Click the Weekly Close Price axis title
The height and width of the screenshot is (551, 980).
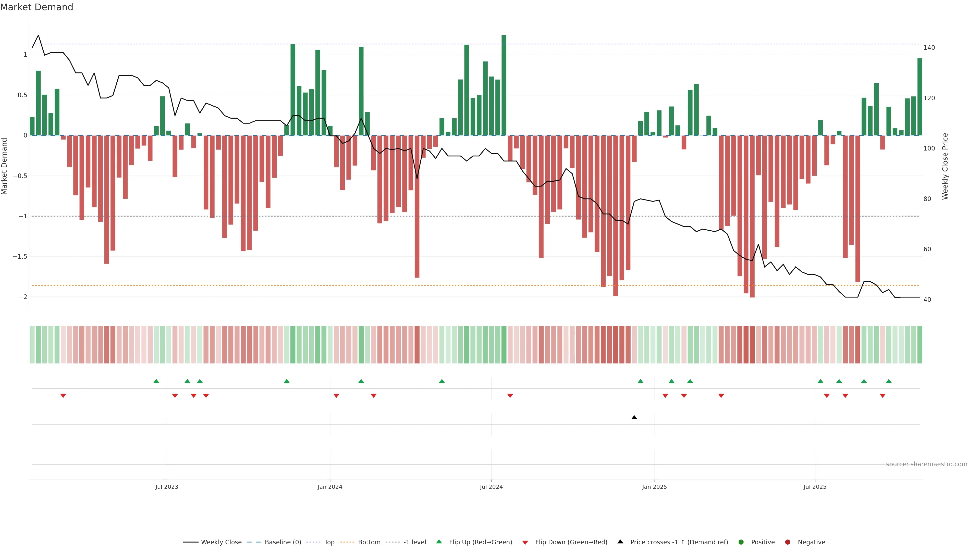[x=945, y=166]
